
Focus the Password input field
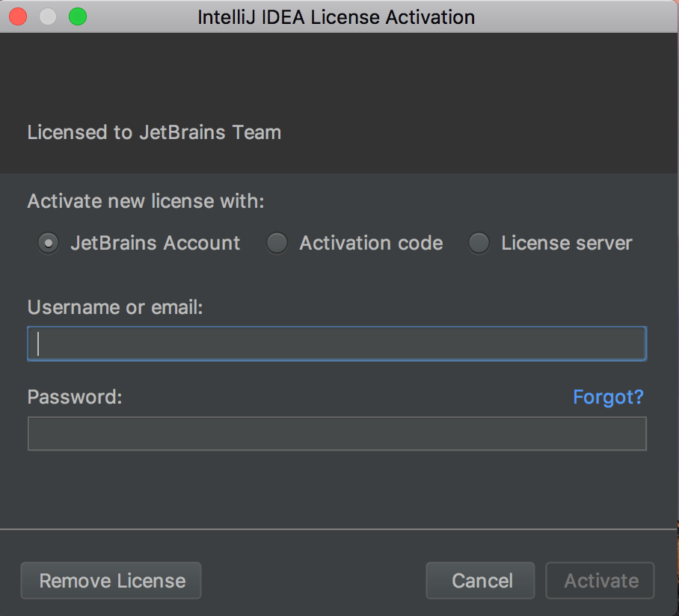337,434
